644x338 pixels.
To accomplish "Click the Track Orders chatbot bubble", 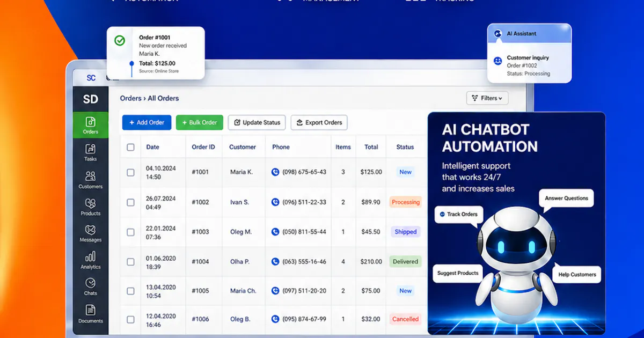I will click(458, 214).
